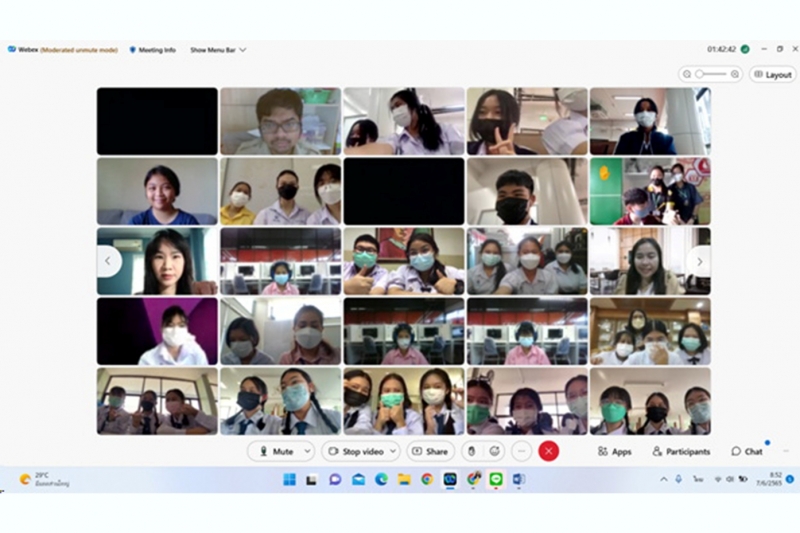Screen dimensions: 800x533
Task: Raise hand with the hand icon
Action: pyautogui.click(x=471, y=451)
